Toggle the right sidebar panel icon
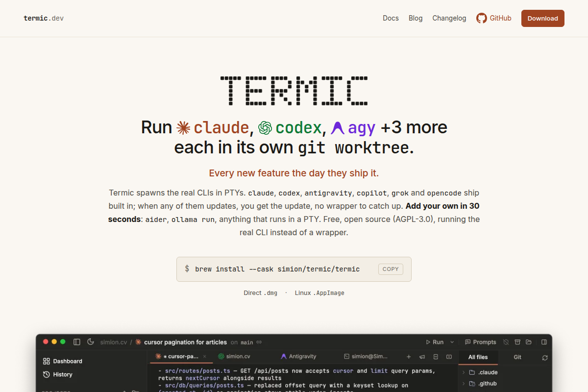 click(544, 342)
